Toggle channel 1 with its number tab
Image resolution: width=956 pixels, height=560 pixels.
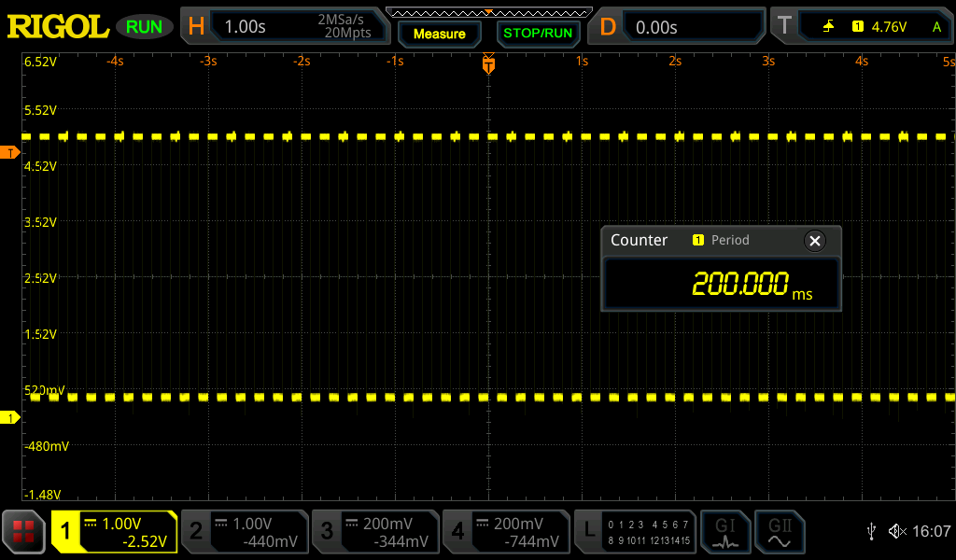66,531
